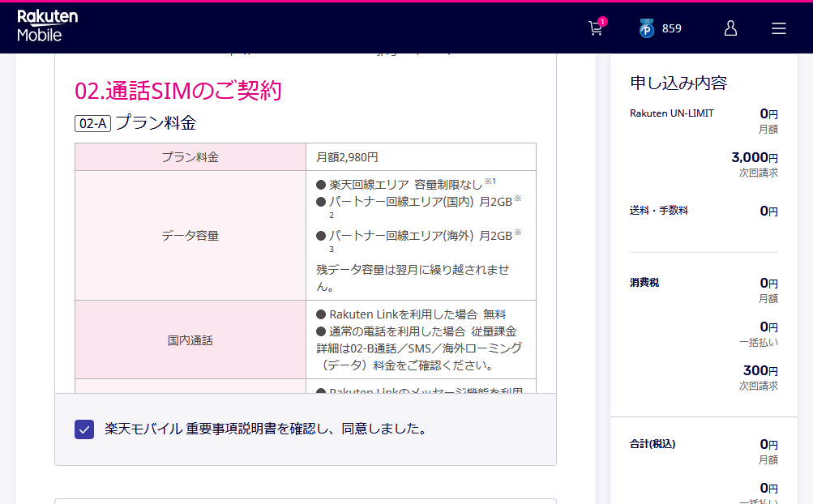
Task: Open the hamburger menu
Action: tap(778, 28)
